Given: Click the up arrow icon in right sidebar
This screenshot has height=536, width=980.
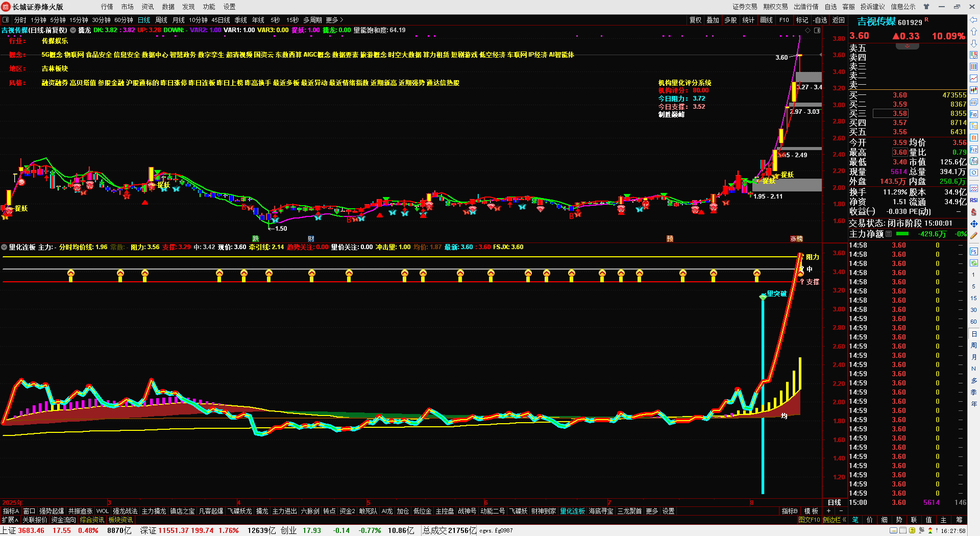Looking at the screenshot, I should pos(974,32).
